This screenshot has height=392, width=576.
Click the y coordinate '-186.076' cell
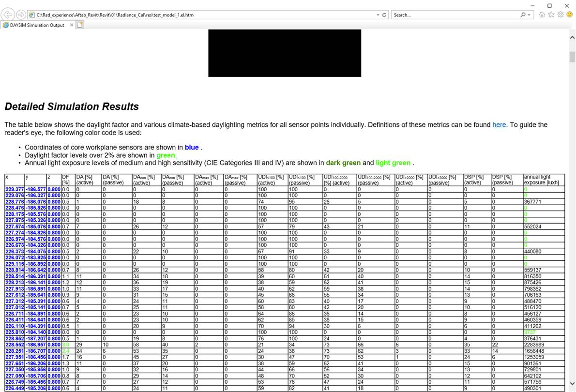(x=36, y=202)
